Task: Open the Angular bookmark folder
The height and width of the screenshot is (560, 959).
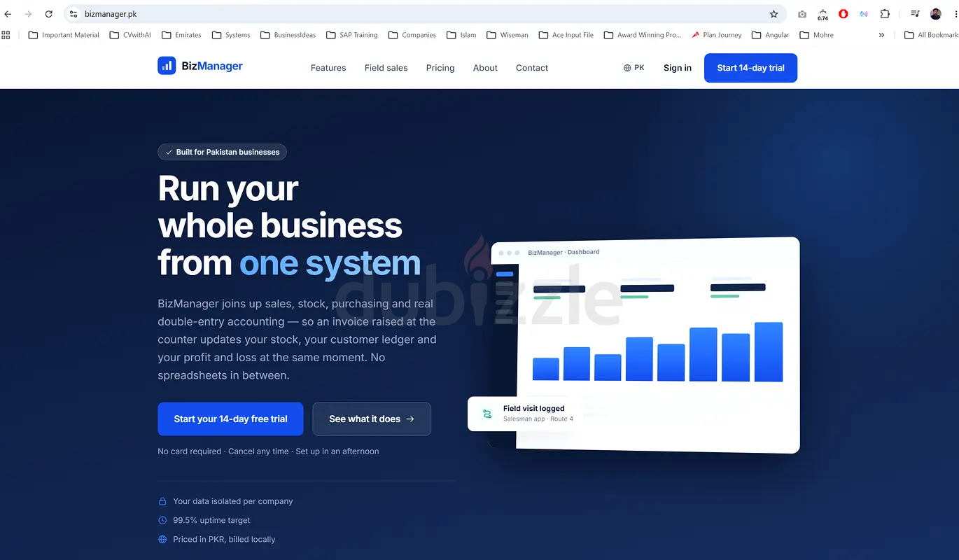Action: [770, 35]
